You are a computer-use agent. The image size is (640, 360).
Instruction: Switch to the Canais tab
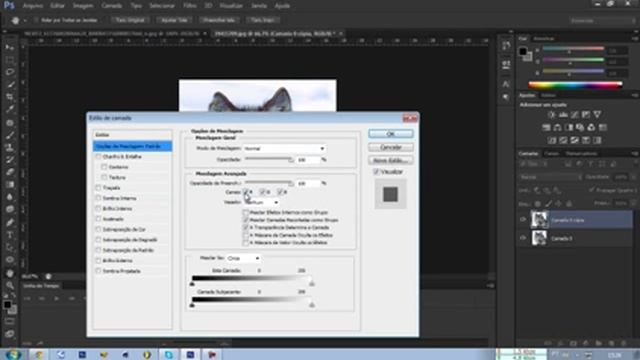[551, 154]
